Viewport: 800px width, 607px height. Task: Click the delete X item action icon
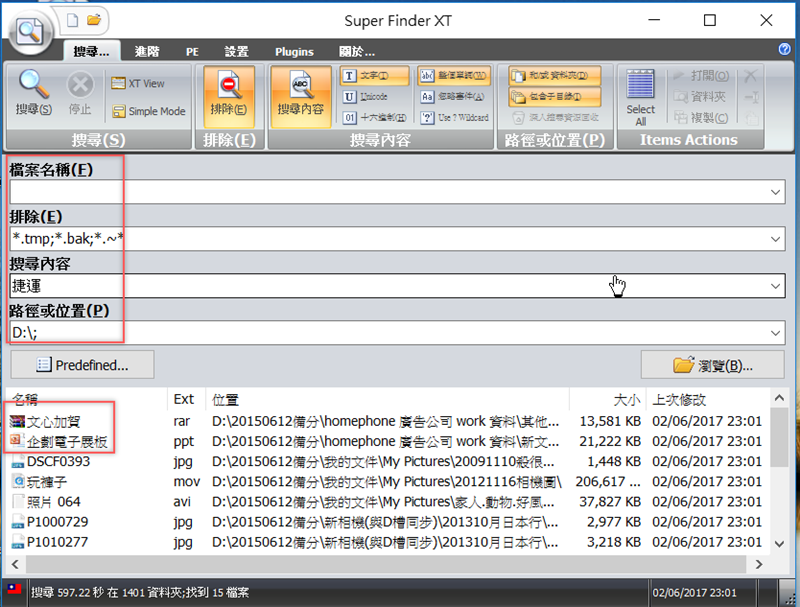(751, 76)
